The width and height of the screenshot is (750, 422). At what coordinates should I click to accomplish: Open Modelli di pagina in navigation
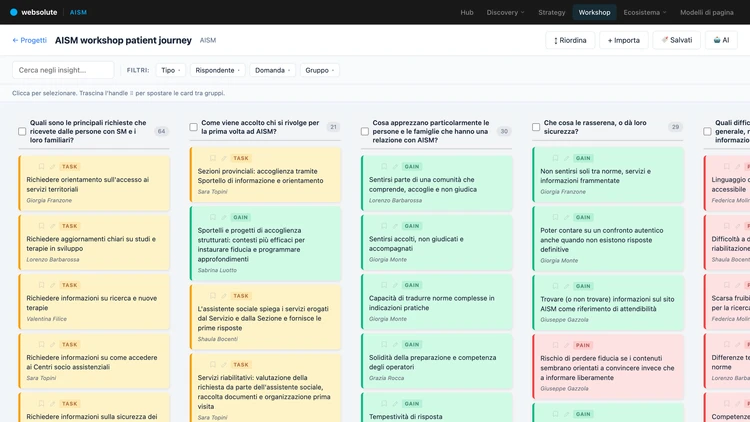point(706,12)
